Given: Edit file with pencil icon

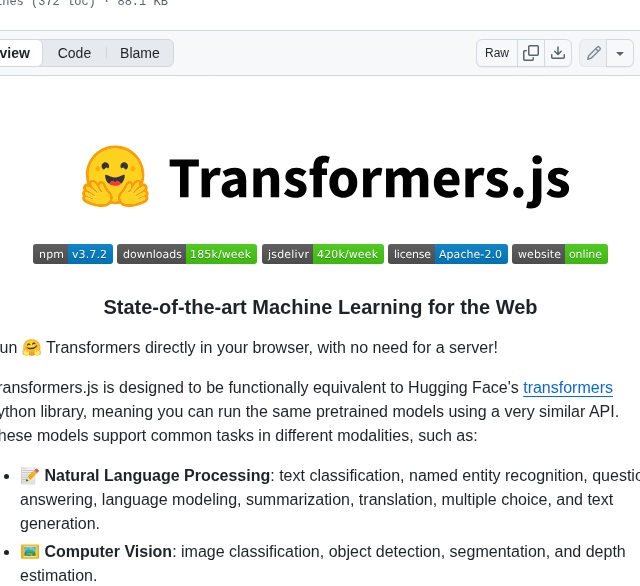Looking at the screenshot, I should tap(593, 53).
